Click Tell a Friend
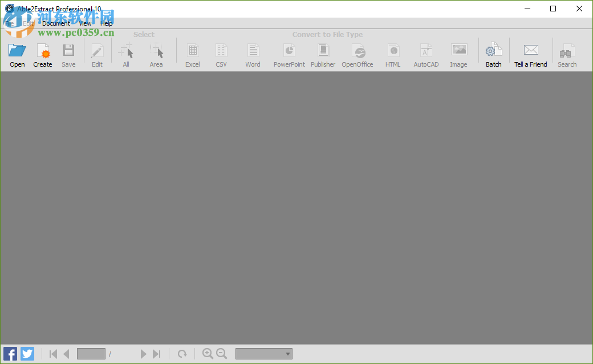Screen dimensions: 593x364 pos(530,54)
